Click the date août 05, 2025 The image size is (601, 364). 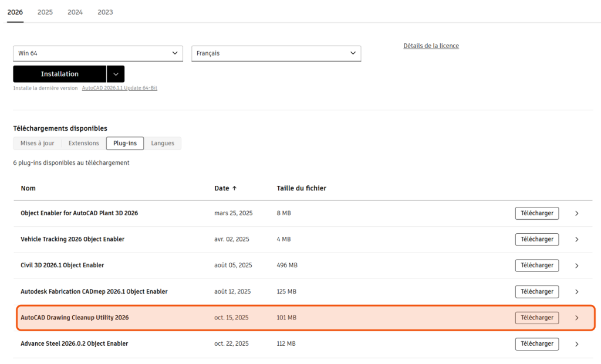point(233,266)
